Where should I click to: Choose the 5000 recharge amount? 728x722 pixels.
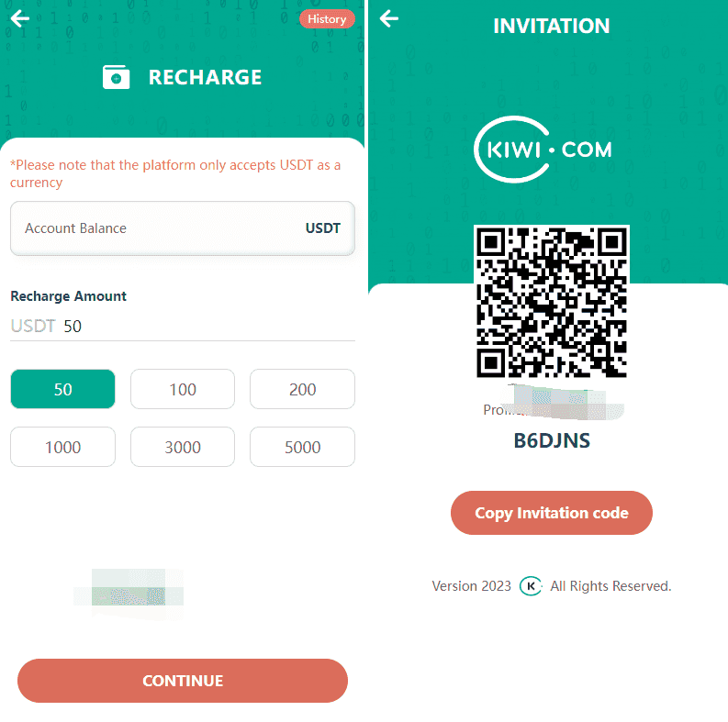(x=302, y=447)
